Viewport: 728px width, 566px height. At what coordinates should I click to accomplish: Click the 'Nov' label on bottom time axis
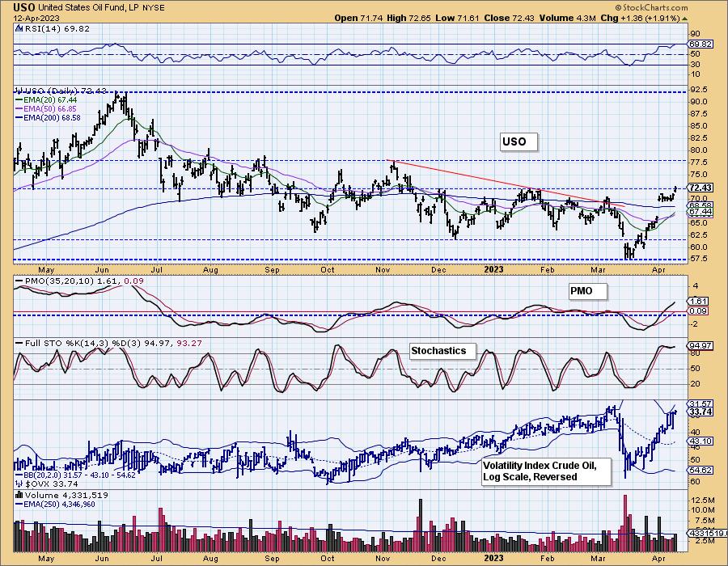tap(383, 558)
